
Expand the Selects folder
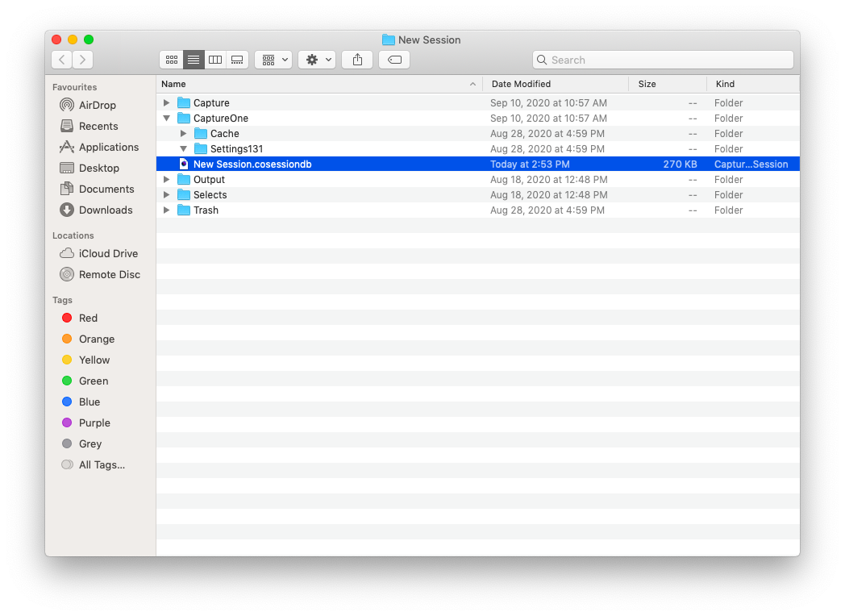(167, 194)
